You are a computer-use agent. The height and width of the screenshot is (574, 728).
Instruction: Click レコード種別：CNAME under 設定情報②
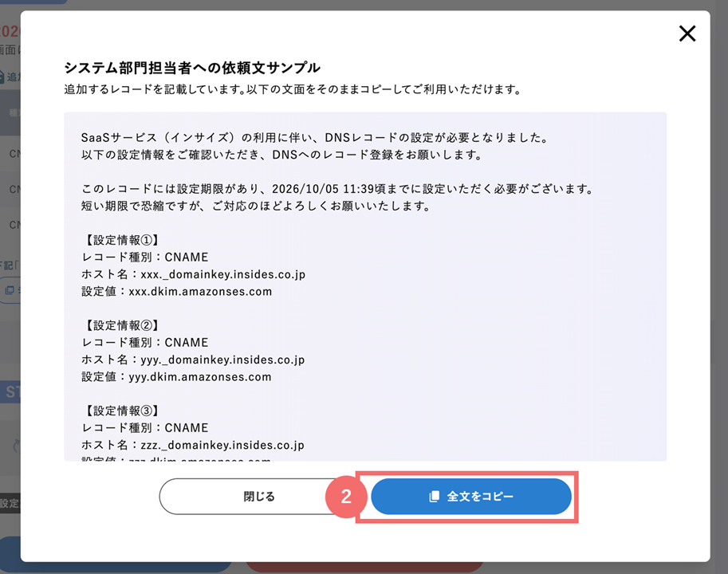(145, 343)
